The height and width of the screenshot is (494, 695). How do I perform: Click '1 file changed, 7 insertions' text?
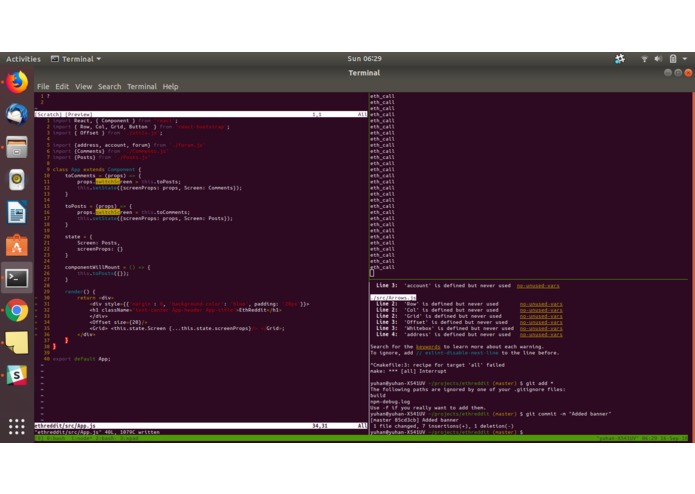click(444, 426)
